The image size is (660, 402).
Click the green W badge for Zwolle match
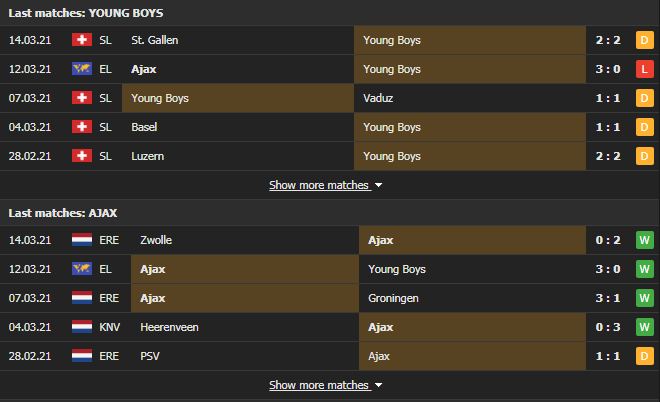click(x=644, y=240)
